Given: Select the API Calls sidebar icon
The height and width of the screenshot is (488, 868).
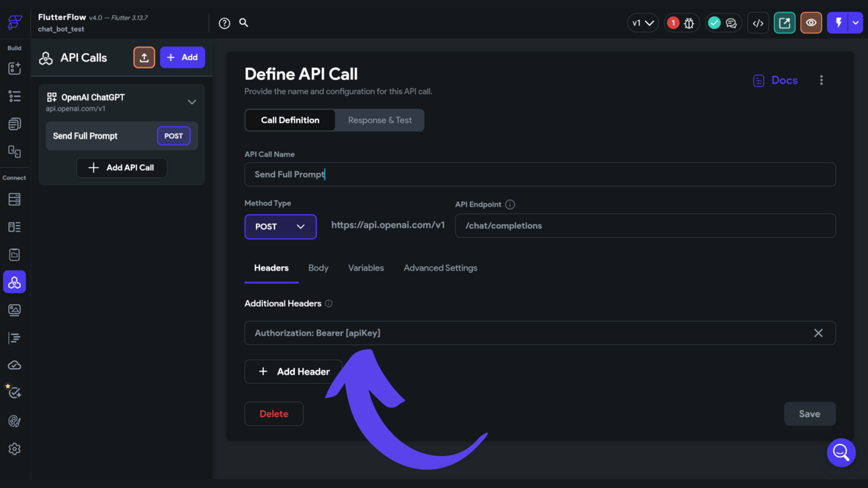Looking at the screenshot, I should point(14,283).
